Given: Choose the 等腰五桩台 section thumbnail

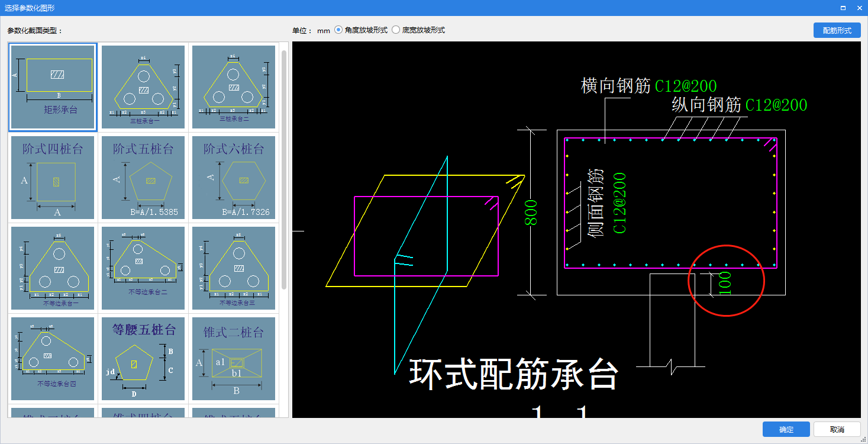Looking at the screenshot, I should point(143,359).
